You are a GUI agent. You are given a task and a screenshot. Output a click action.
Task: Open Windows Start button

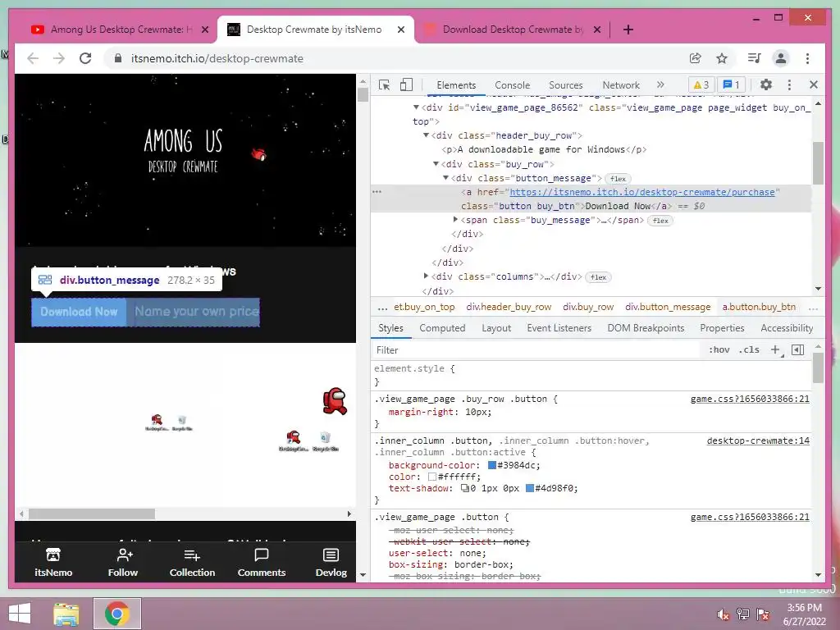pyautogui.click(x=20, y=614)
